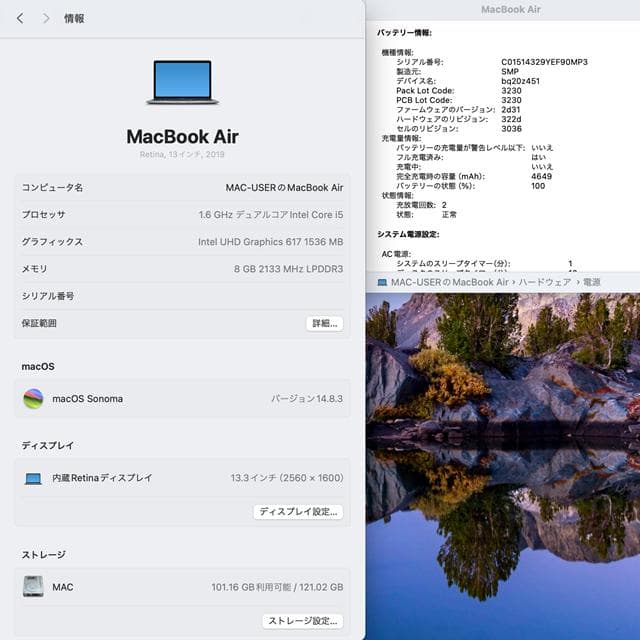
Task: Click the MAC storage drive icon
Action: point(33,587)
